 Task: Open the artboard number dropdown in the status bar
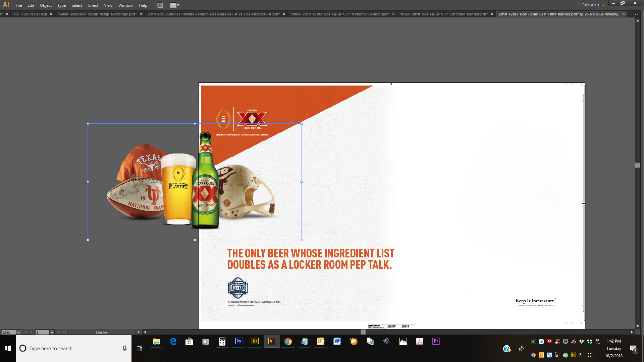(x=52, y=332)
